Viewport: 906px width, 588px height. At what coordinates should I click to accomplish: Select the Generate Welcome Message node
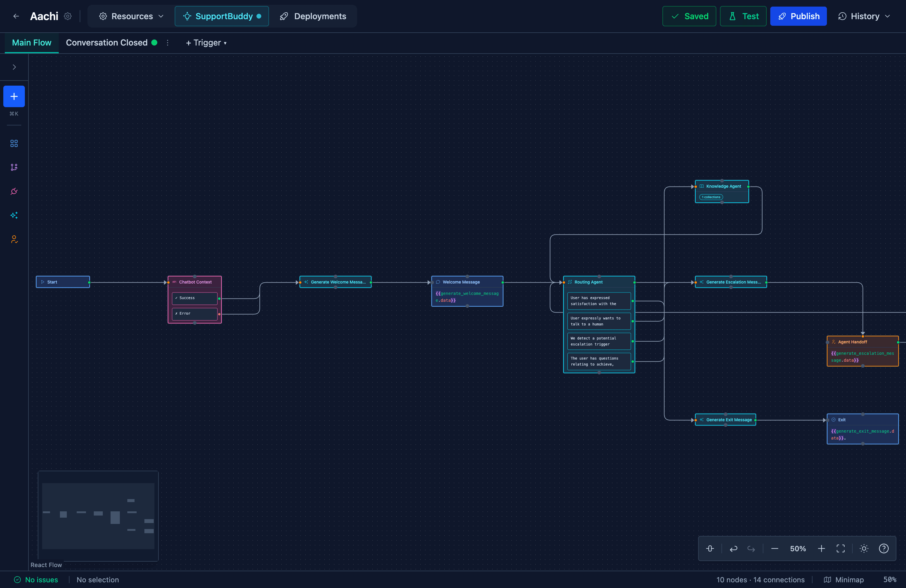click(x=335, y=282)
